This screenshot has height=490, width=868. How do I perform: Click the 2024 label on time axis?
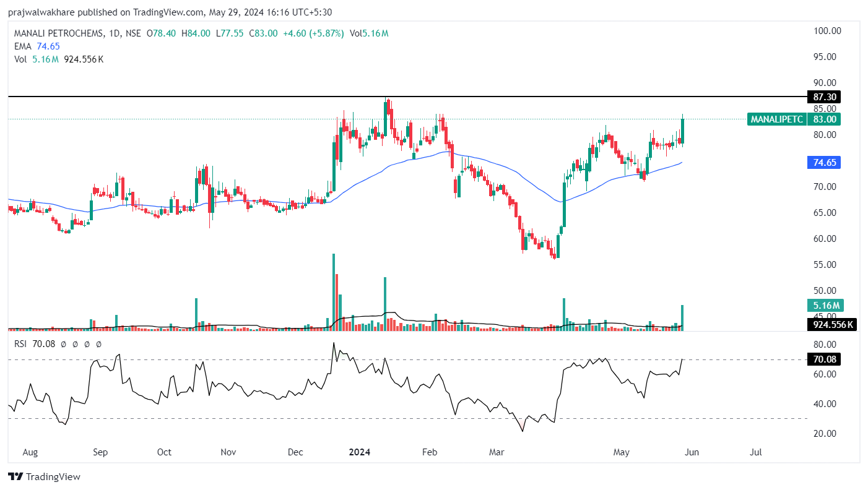pos(359,452)
